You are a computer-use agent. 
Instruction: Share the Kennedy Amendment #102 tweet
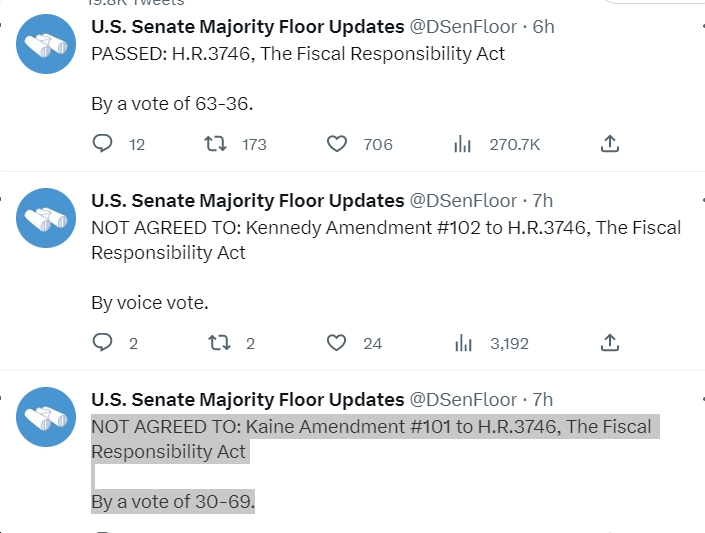(x=610, y=343)
